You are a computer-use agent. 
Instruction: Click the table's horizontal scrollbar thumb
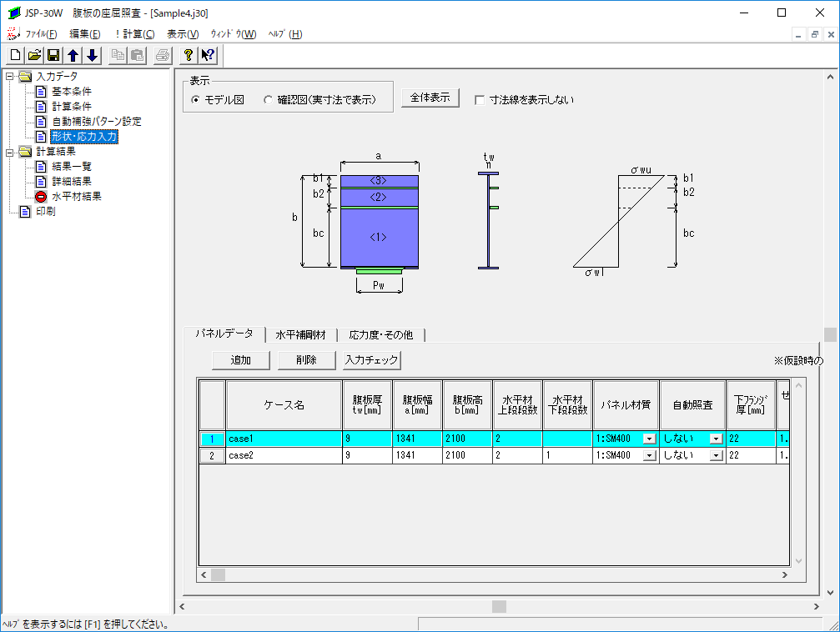[x=218, y=574]
